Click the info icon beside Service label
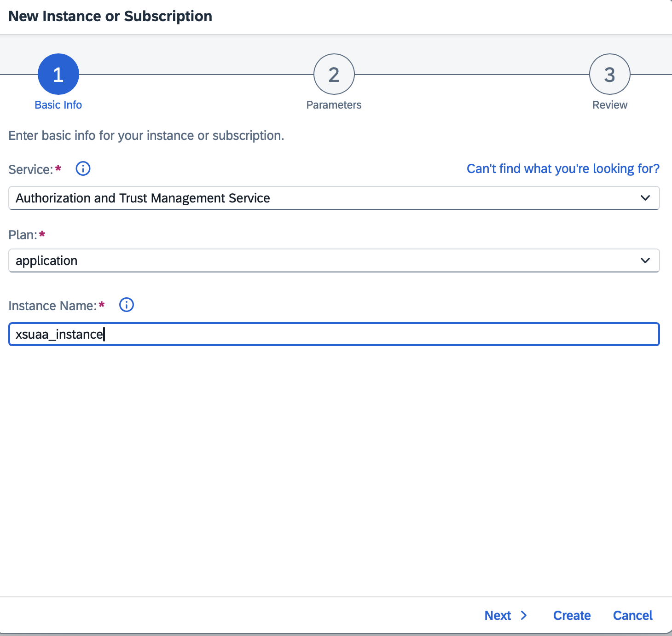This screenshot has width=672, height=636. pos(83,169)
